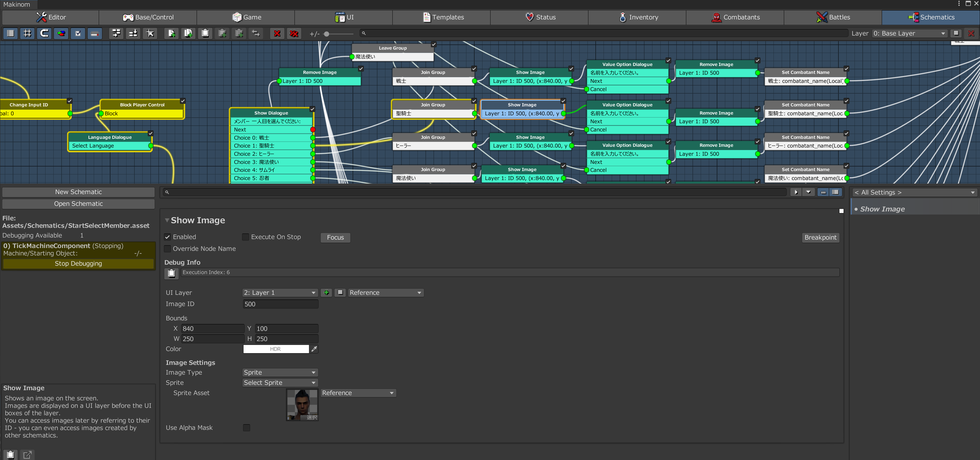The width and height of the screenshot is (980, 460).
Task: Click the add UI layer plus icon
Action: click(x=326, y=293)
